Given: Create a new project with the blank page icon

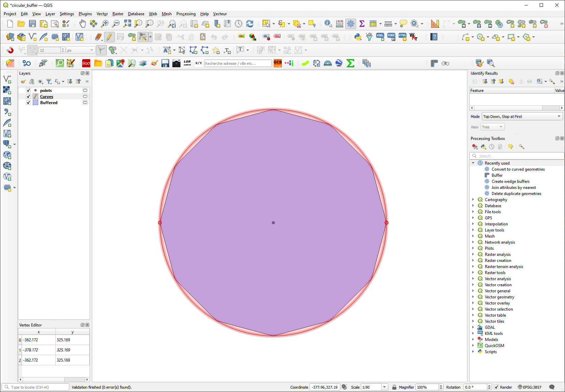Looking at the screenshot, I should click(x=10, y=24).
